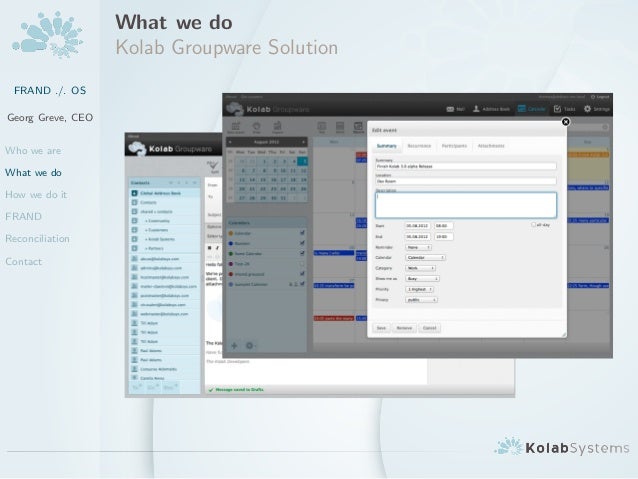This screenshot has width=638, height=479.
Task: Jump to Who we are slide section
Action: click(x=33, y=151)
